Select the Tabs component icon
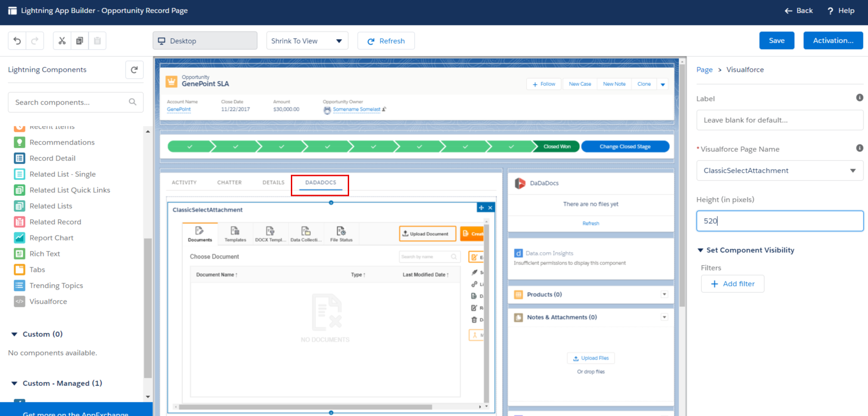 coord(19,270)
